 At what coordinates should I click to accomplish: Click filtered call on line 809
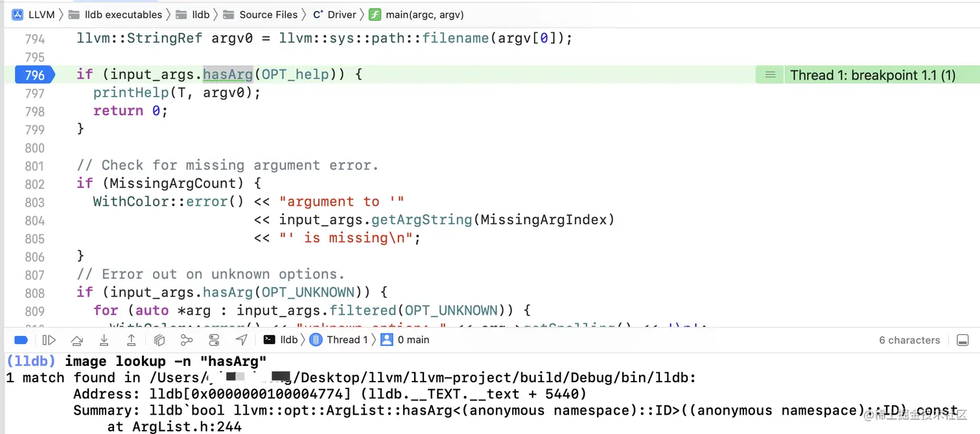(x=363, y=310)
